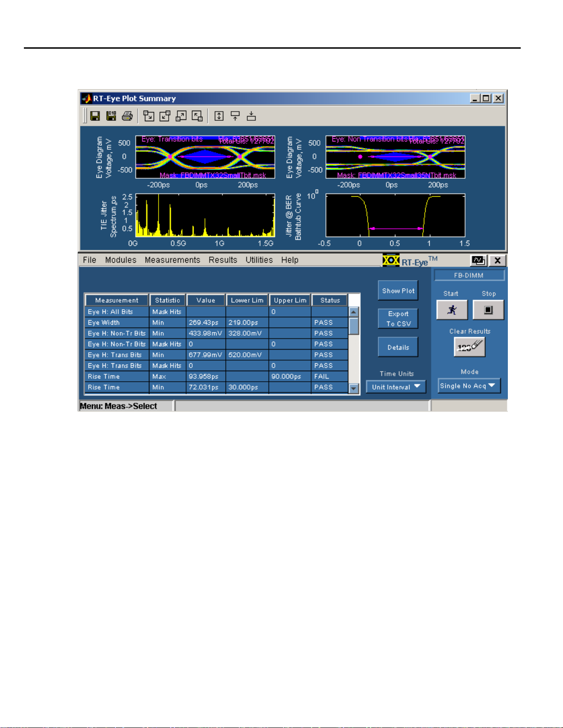Screen dimensions: 563x728
Task: Open the Results menu
Action: [223, 260]
